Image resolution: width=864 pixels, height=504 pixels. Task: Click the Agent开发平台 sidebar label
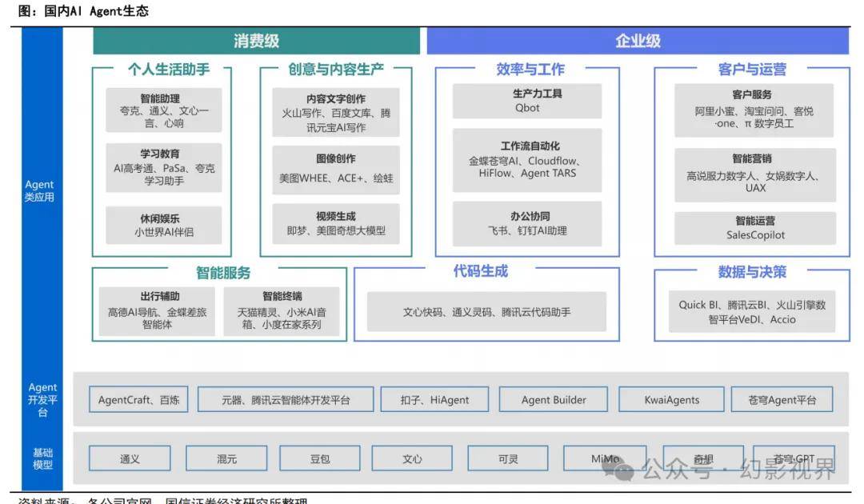tap(42, 400)
